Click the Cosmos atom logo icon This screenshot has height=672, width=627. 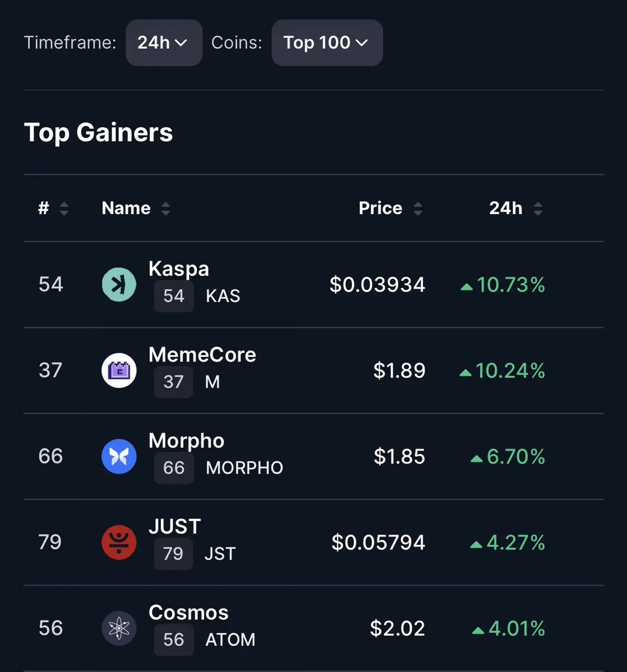pyautogui.click(x=119, y=628)
